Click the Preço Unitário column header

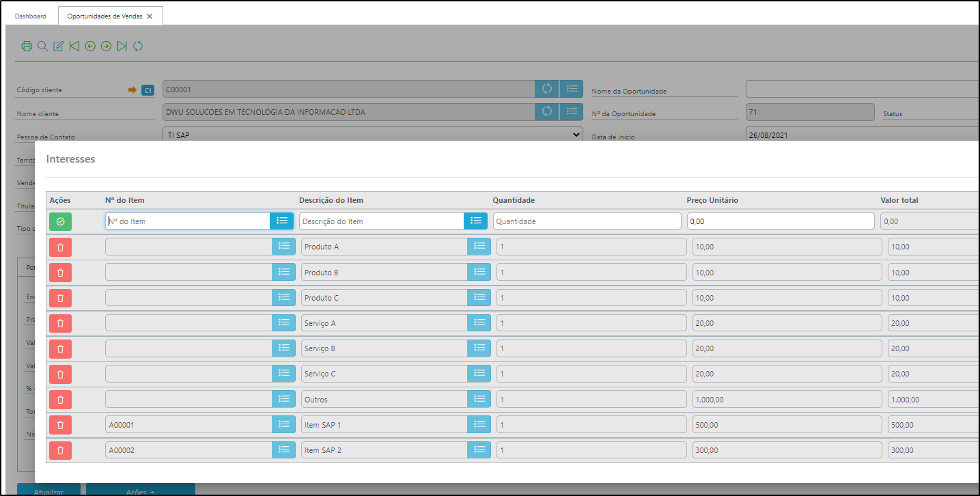[x=712, y=200]
